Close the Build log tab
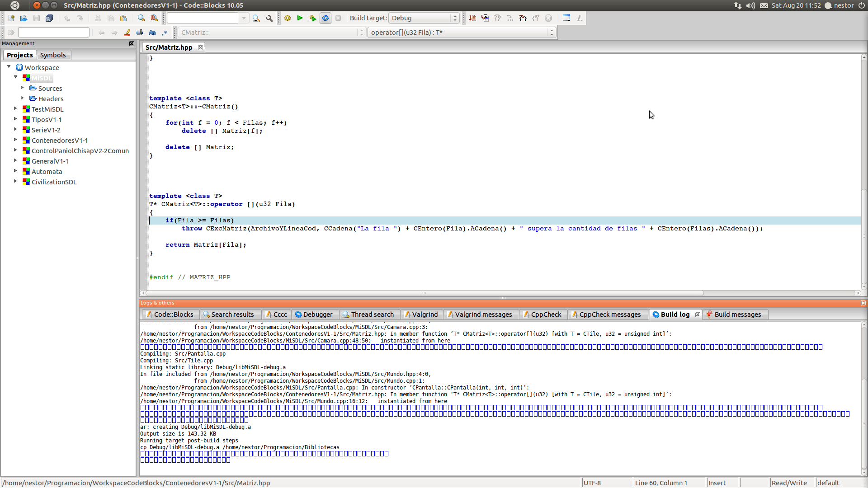 (698, 314)
